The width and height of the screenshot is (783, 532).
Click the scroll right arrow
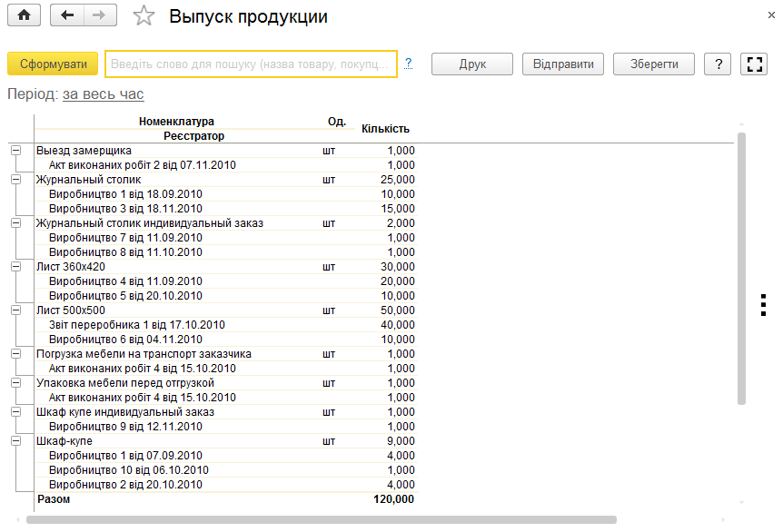coord(723,519)
